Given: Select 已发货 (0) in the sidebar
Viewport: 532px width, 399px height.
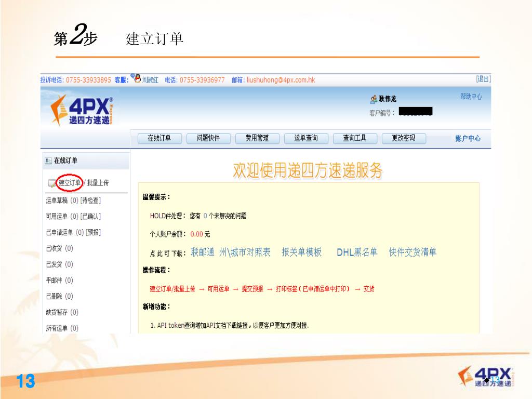Looking at the screenshot, I should pos(59,264).
